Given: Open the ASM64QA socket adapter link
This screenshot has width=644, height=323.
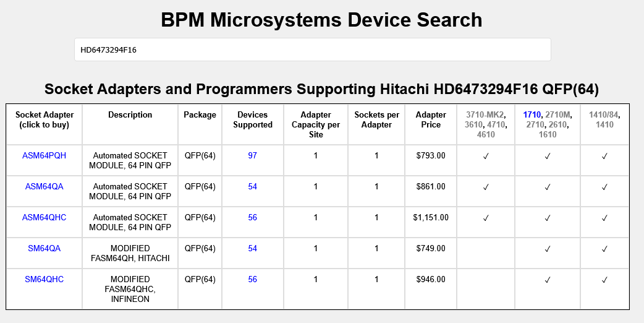Looking at the screenshot, I should click(x=44, y=186).
